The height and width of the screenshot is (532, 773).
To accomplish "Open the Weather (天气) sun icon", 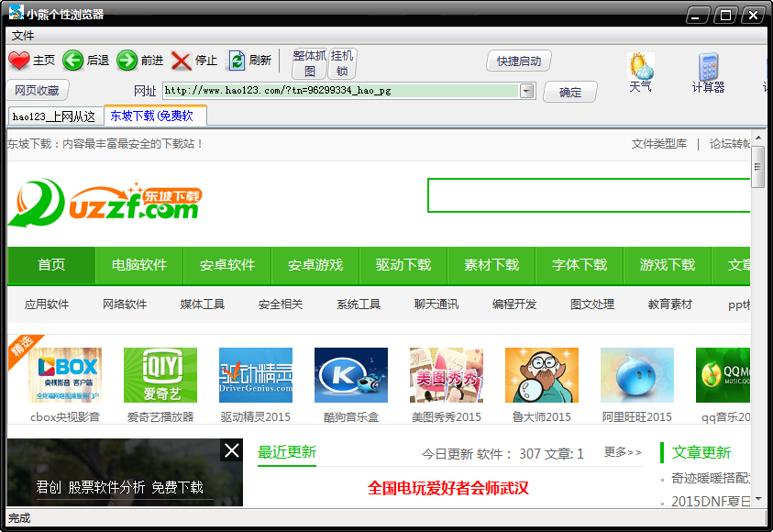I will [x=640, y=66].
